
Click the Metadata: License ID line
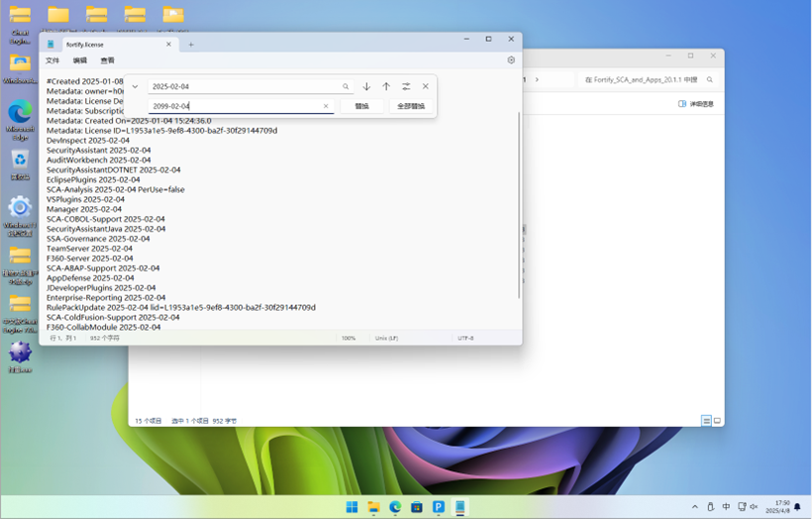point(161,131)
